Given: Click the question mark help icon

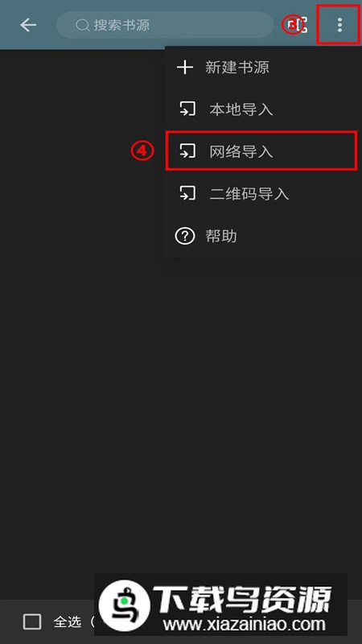Looking at the screenshot, I should click(x=185, y=236).
